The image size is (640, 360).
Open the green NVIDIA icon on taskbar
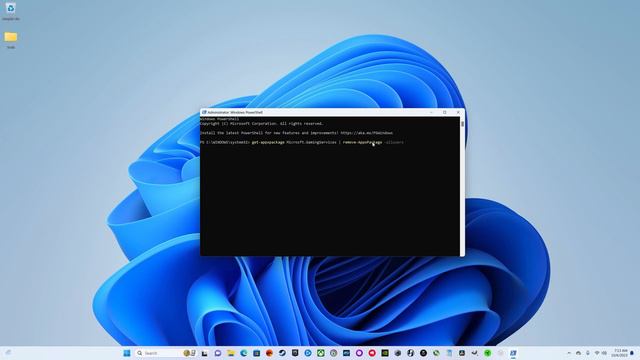pos(385,353)
